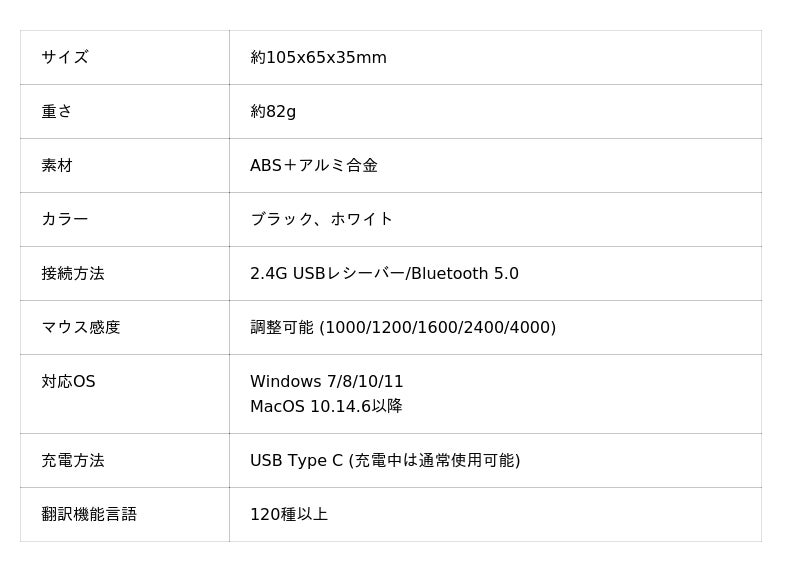
Task: Select the MacOS 10.14.6以降 line
Action: point(326,406)
